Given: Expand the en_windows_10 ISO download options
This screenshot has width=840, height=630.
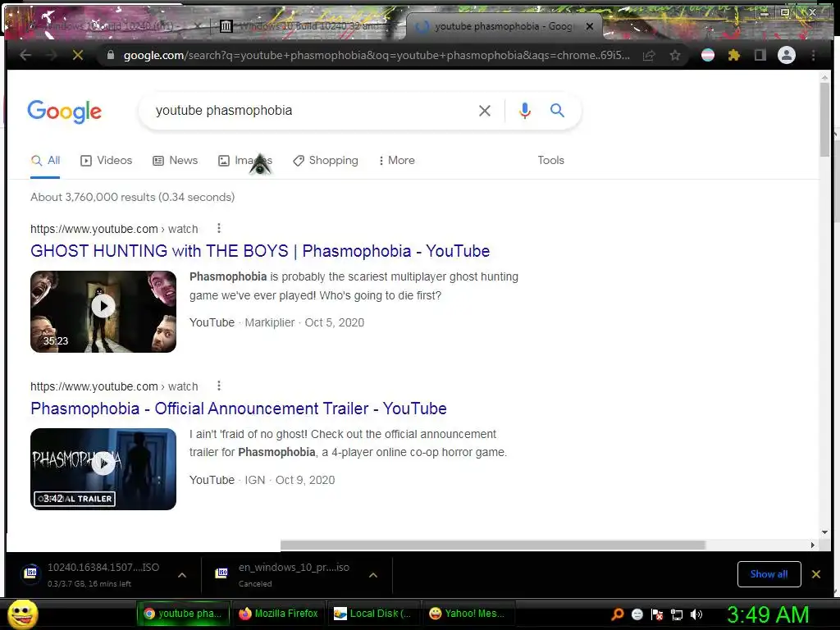Looking at the screenshot, I should (x=373, y=575).
